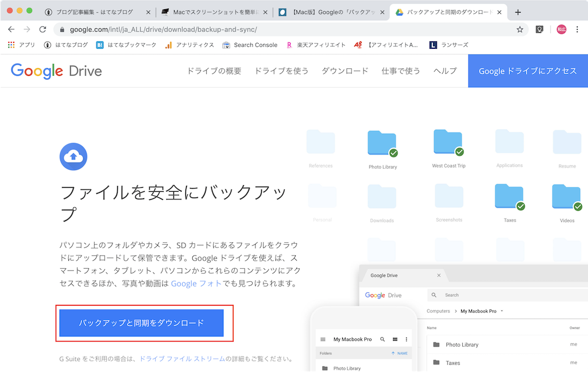The width and height of the screenshot is (588, 372).
Task: Open the ヘルプ navigation item
Action: click(x=444, y=71)
